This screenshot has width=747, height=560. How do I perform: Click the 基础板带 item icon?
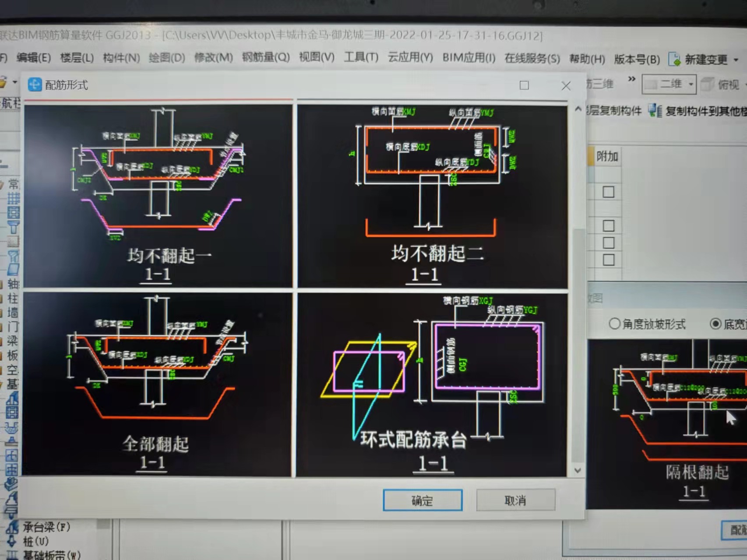click(x=12, y=555)
